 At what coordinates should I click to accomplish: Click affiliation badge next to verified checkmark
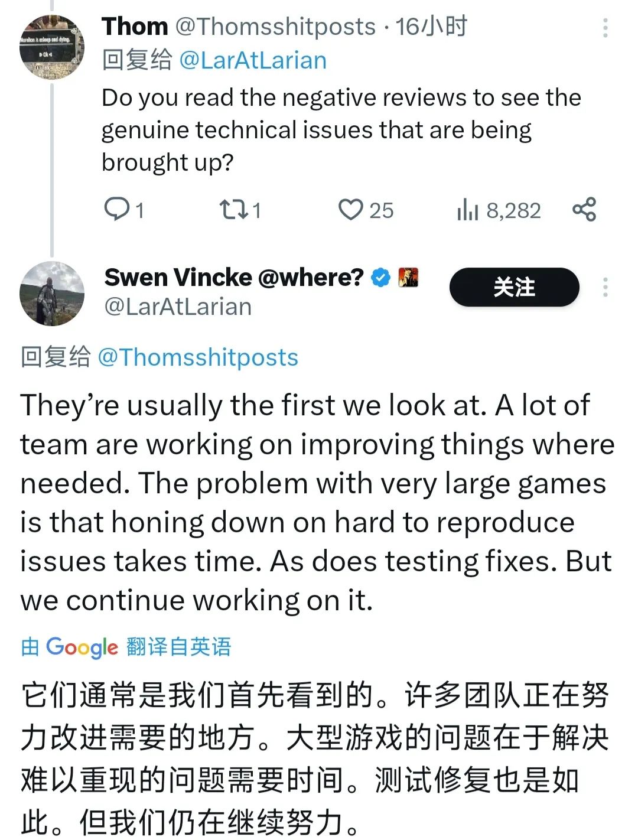coord(408,277)
